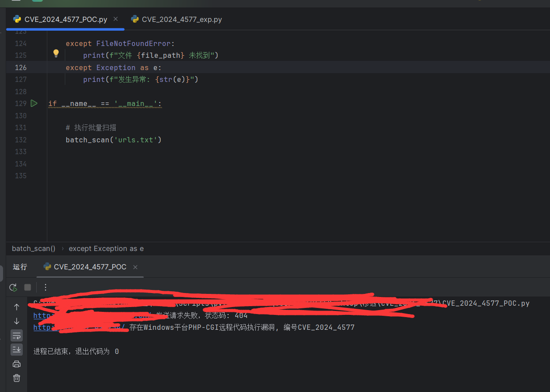Print console output with the printer icon

point(17,364)
